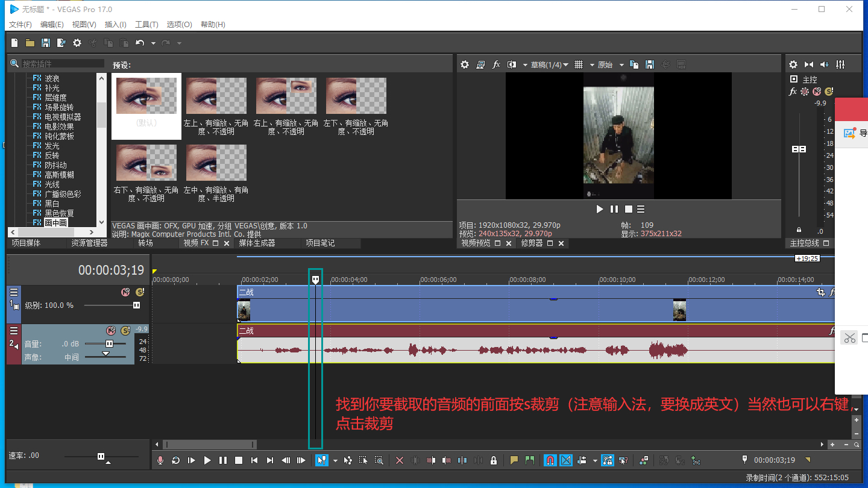Toggle loop playback in transport bar
This screenshot has width=868, height=488.
(x=176, y=460)
